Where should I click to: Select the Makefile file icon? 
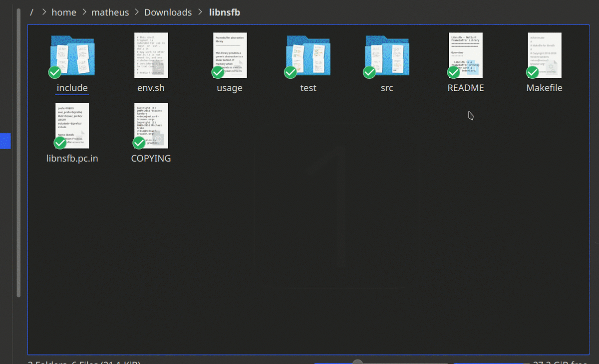[x=545, y=55]
